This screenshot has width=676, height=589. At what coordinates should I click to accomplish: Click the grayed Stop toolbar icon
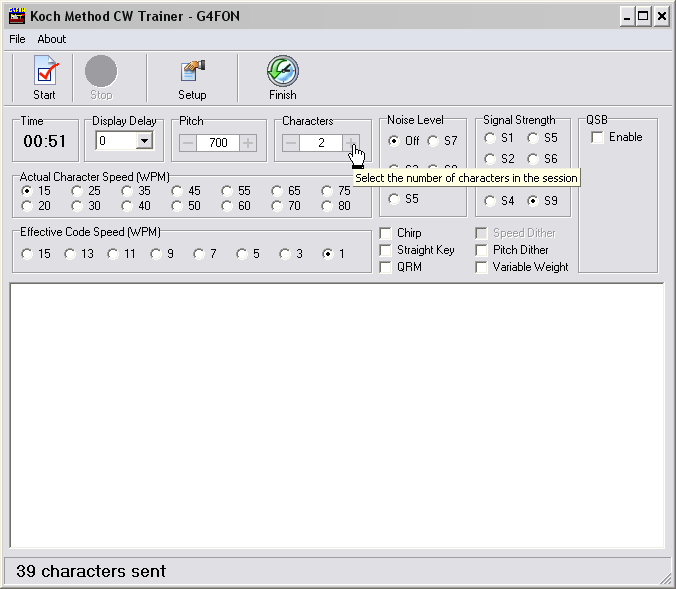click(101, 71)
